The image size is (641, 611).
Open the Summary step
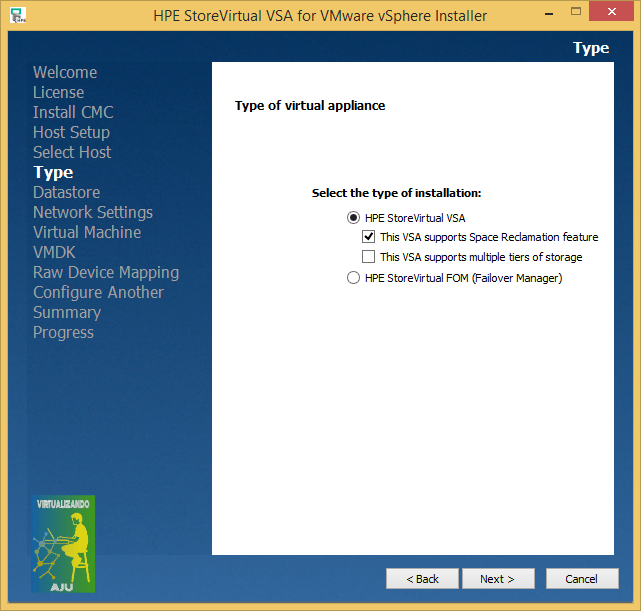pyautogui.click(x=67, y=312)
